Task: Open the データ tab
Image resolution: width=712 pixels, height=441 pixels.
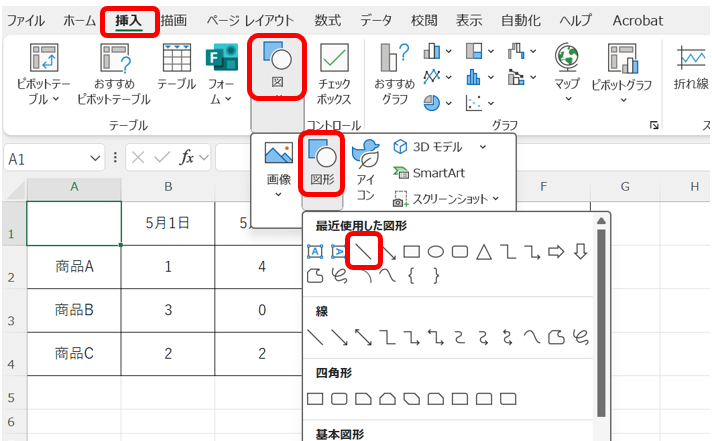Action: (376, 21)
